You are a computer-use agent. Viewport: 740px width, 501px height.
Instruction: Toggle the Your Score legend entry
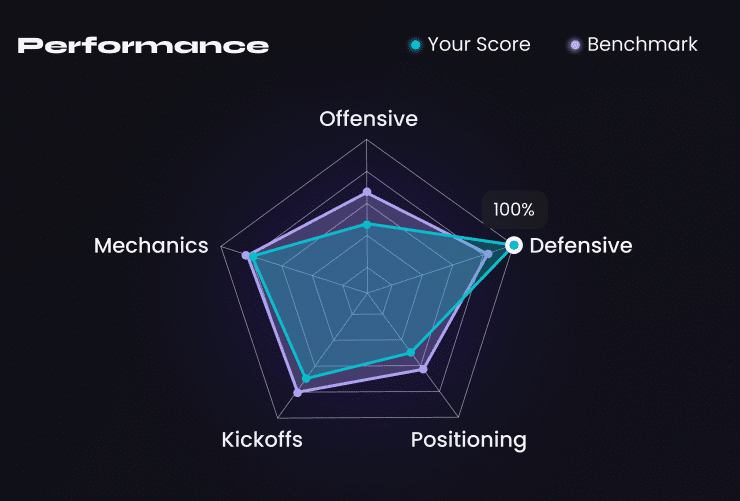click(x=470, y=45)
